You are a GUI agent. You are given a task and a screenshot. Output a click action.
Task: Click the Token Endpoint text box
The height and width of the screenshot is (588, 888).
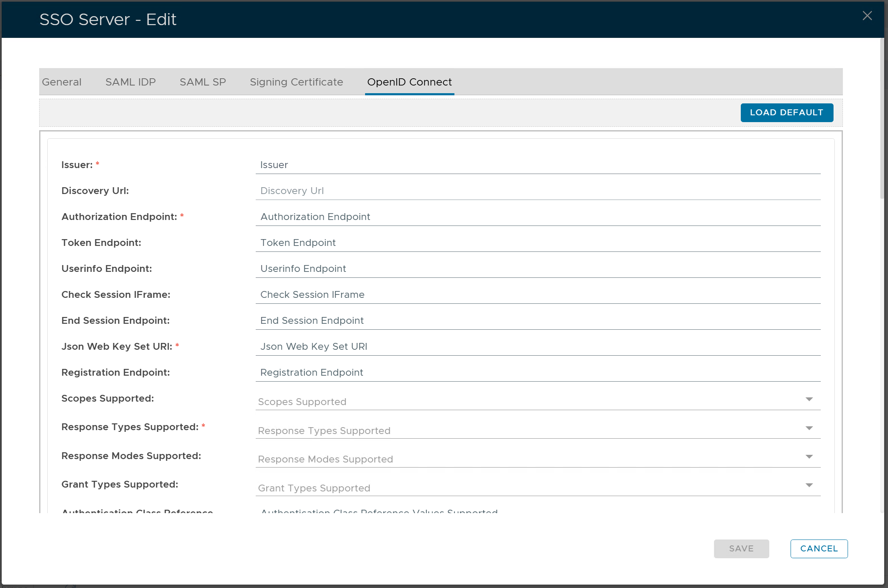(537, 243)
